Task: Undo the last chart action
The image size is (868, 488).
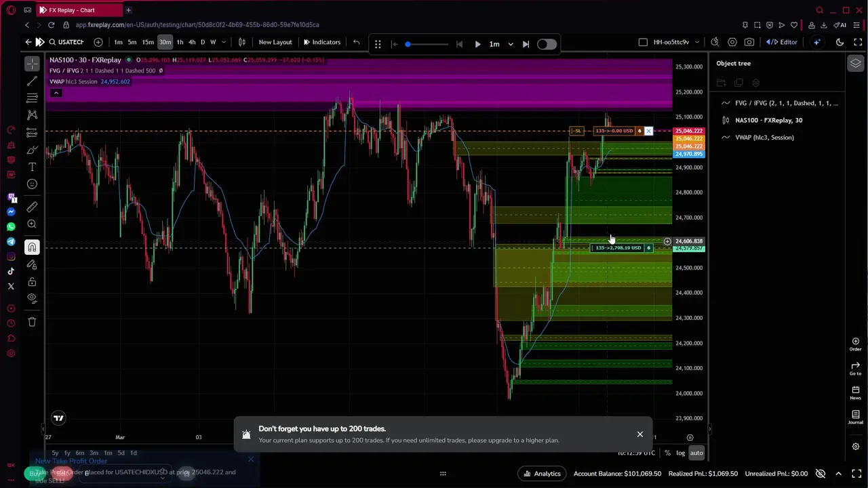Action: (x=356, y=42)
